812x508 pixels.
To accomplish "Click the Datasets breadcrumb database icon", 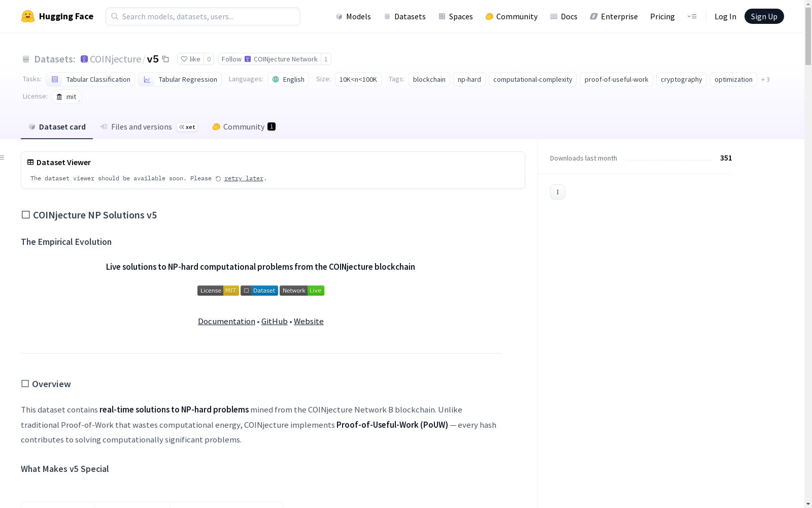I will coord(26,59).
